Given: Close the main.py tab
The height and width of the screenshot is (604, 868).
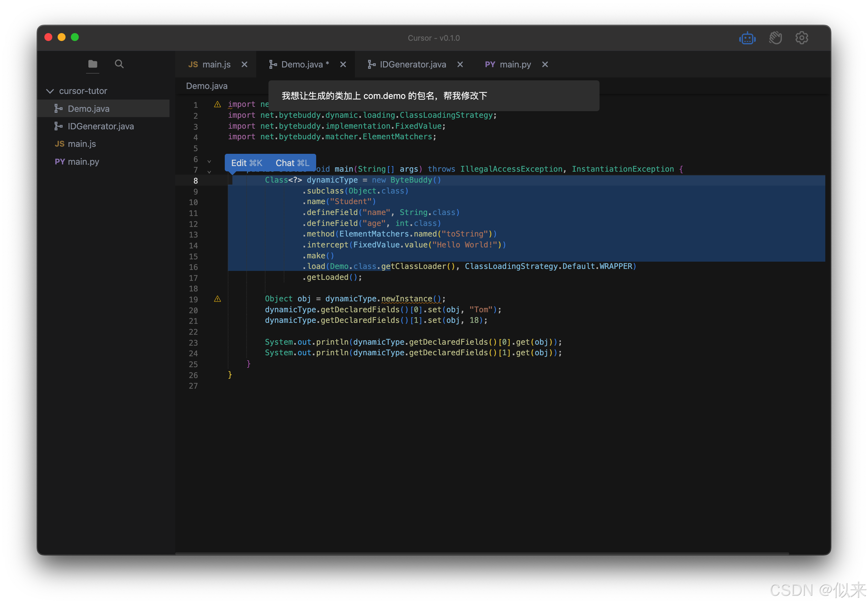Looking at the screenshot, I should [545, 65].
